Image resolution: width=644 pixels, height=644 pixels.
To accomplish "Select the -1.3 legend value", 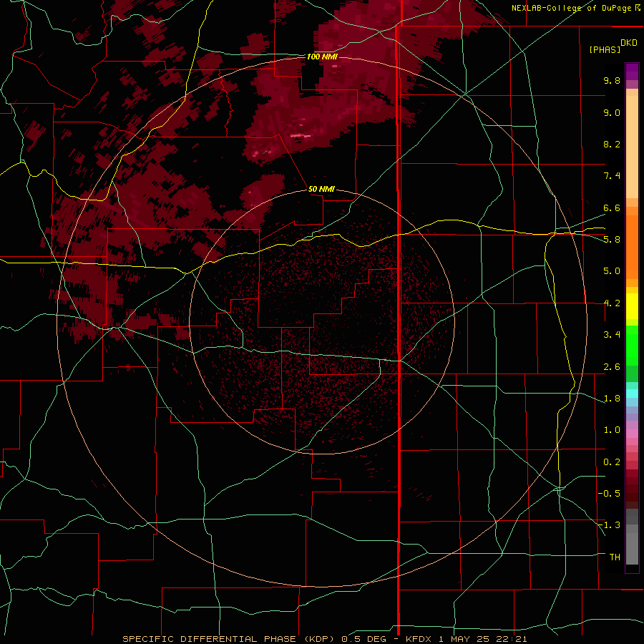I will click(x=609, y=525).
